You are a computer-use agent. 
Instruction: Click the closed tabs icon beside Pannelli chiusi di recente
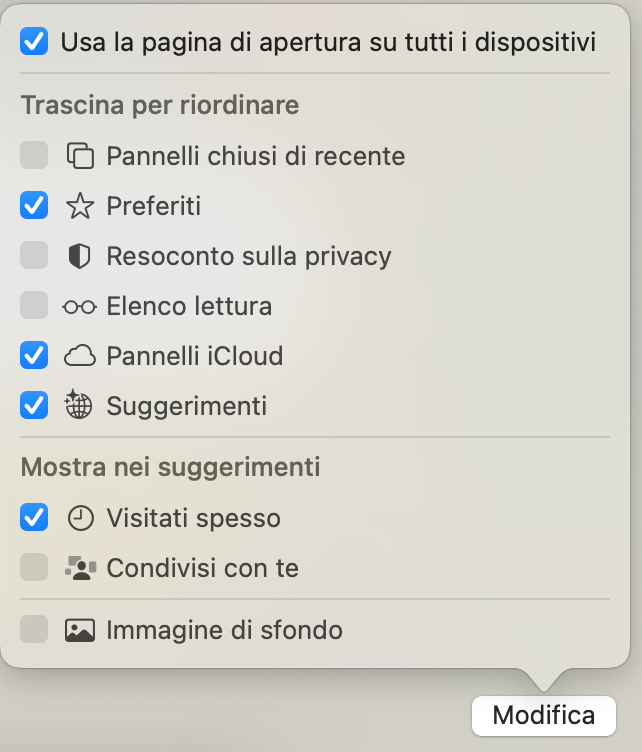[x=79, y=156]
